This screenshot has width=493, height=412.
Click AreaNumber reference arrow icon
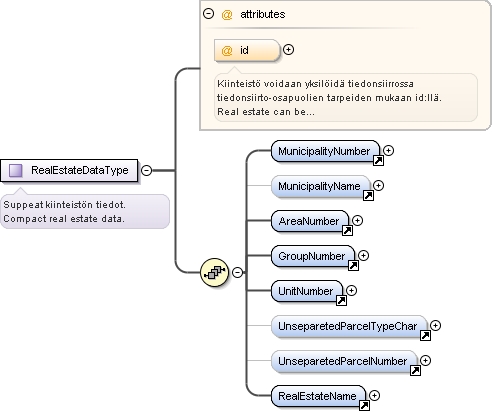347,230
